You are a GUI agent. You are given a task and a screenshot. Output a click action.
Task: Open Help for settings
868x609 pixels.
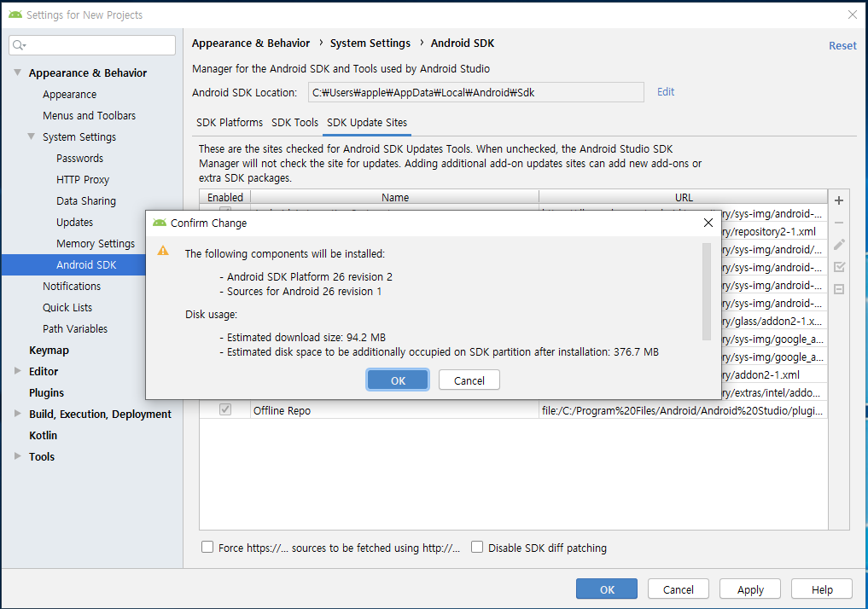point(822,589)
